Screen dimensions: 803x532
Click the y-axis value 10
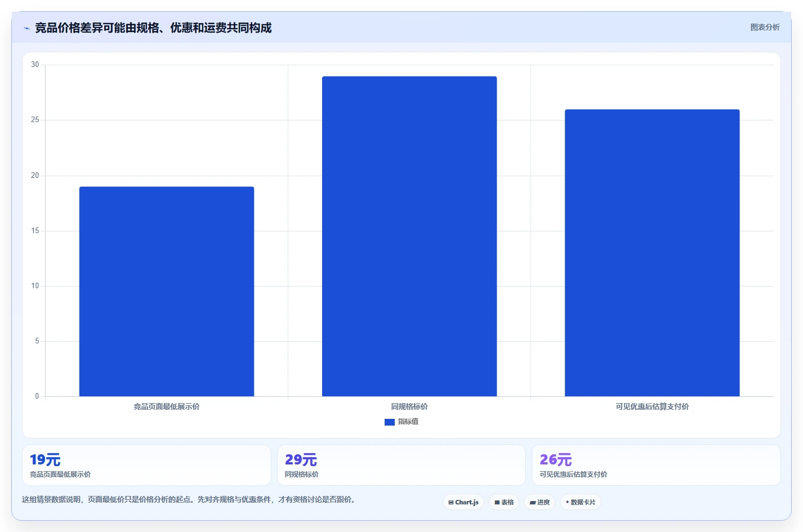[35, 286]
